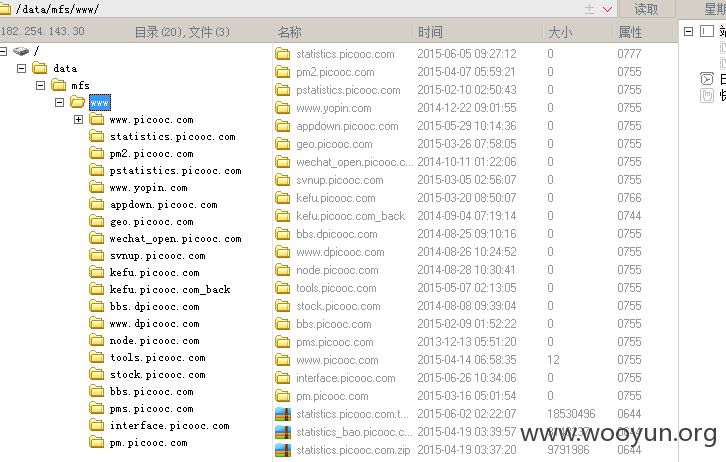Select the root drive icon in tree
The height and width of the screenshot is (462, 726).
coord(21,51)
